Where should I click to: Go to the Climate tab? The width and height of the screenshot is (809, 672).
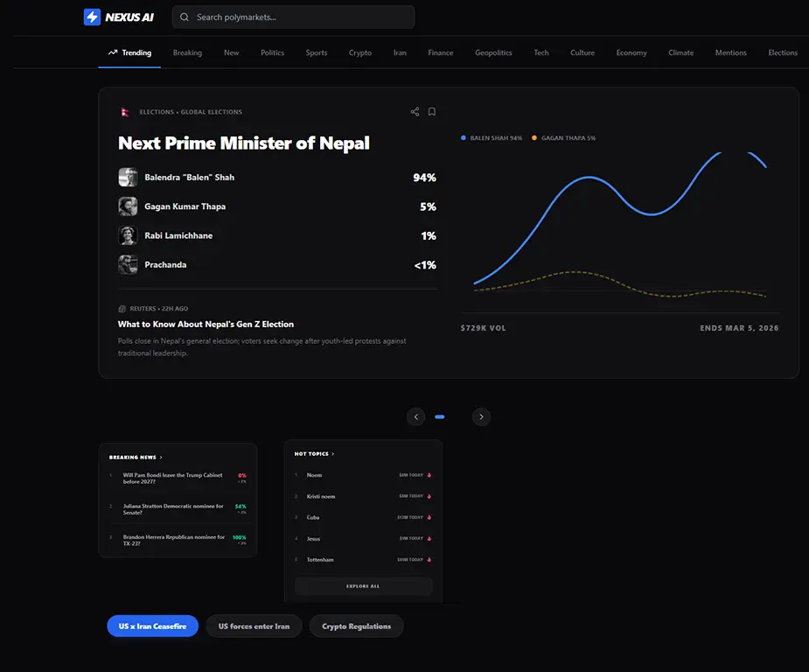[x=681, y=52]
